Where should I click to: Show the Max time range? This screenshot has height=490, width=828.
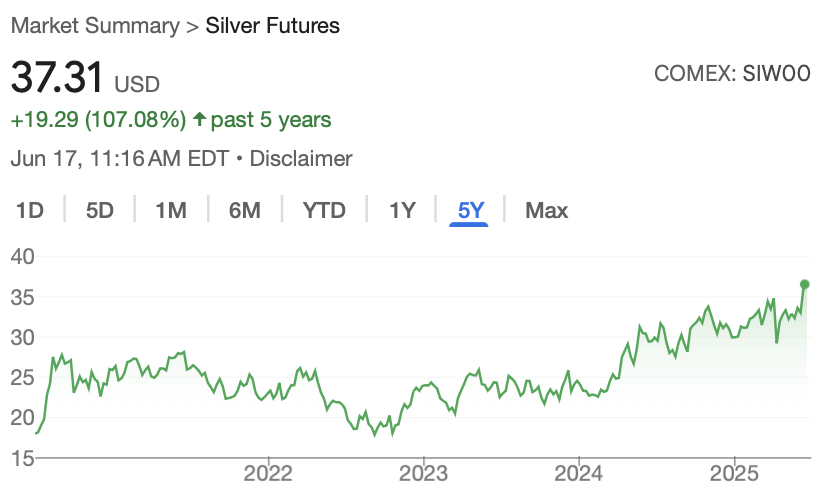click(x=547, y=210)
